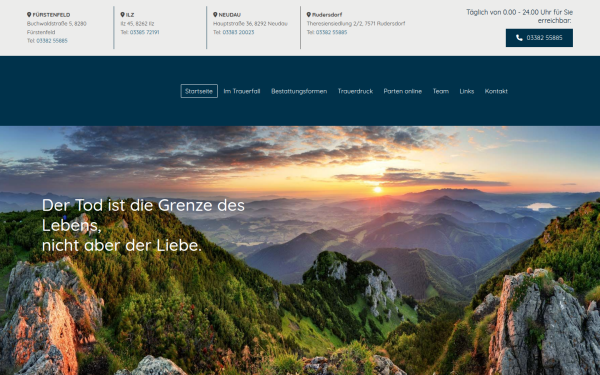The height and width of the screenshot is (375, 600).
Task: Call the Neudau number 03383 20023
Action: click(238, 32)
